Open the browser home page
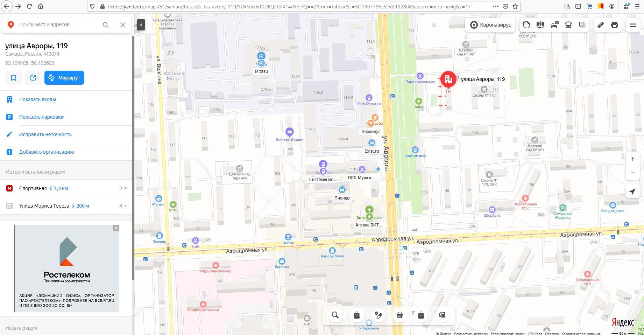This screenshot has width=644, height=335. click(x=41, y=6)
